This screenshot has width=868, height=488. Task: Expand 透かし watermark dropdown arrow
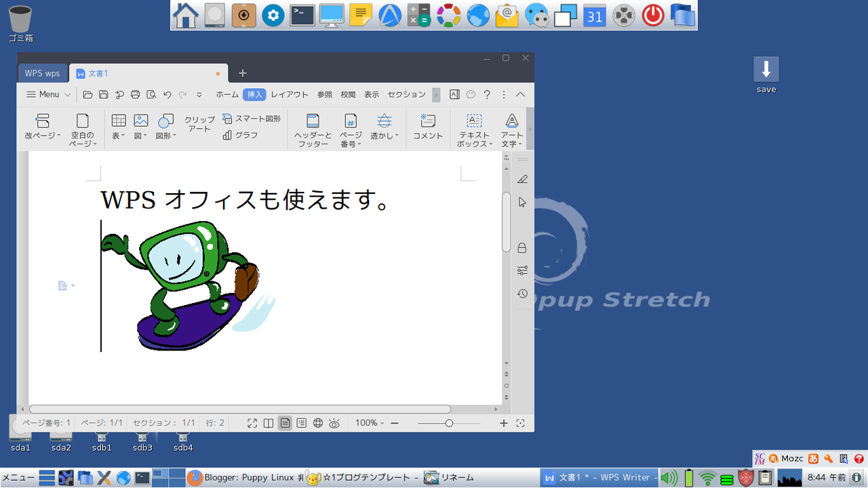[x=397, y=136]
